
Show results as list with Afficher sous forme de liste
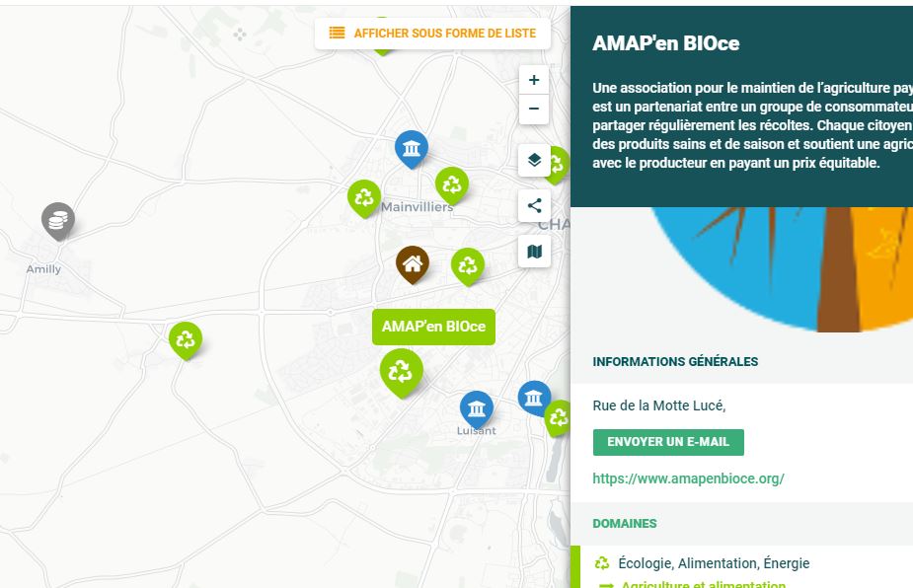[432, 33]
